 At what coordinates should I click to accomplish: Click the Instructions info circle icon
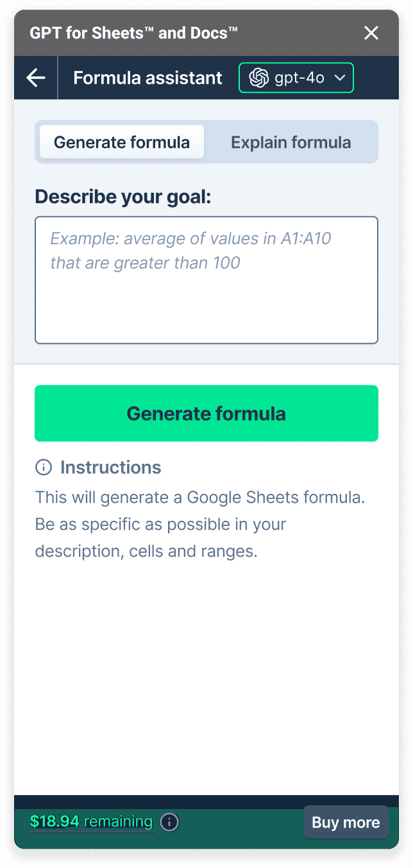(44, 468)
